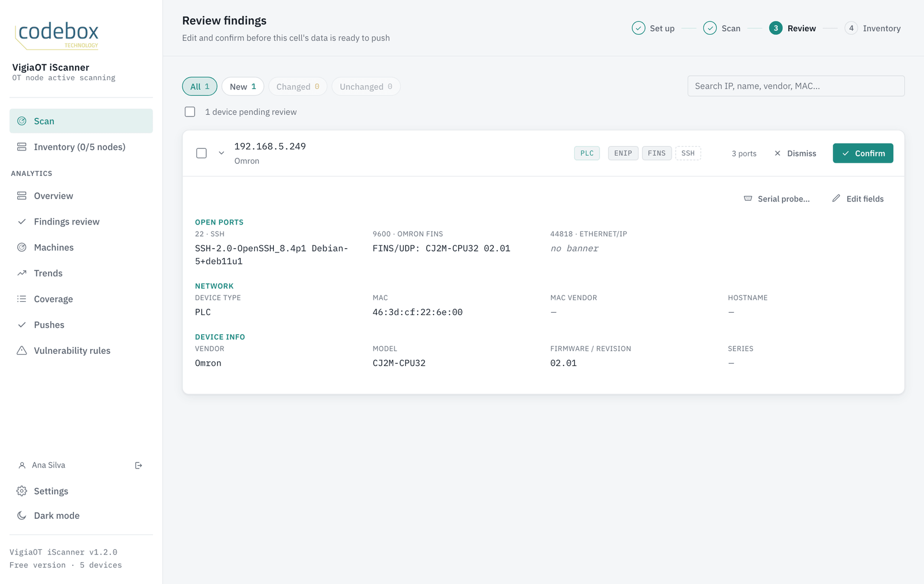924x584 pixels.
Task: Click the Findings review checkmark icon
Action: [x=22, y=222]
